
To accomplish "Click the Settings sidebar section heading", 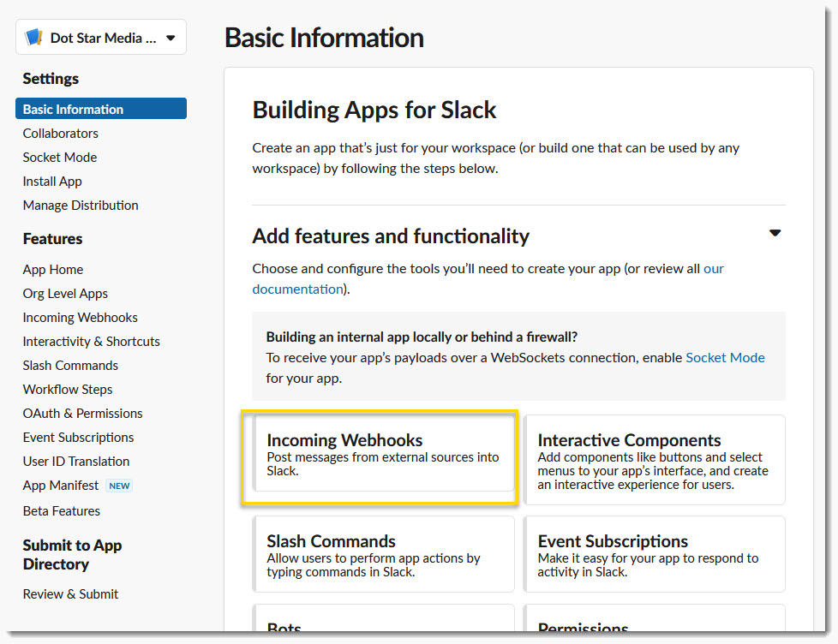I will tap(51, 79).
